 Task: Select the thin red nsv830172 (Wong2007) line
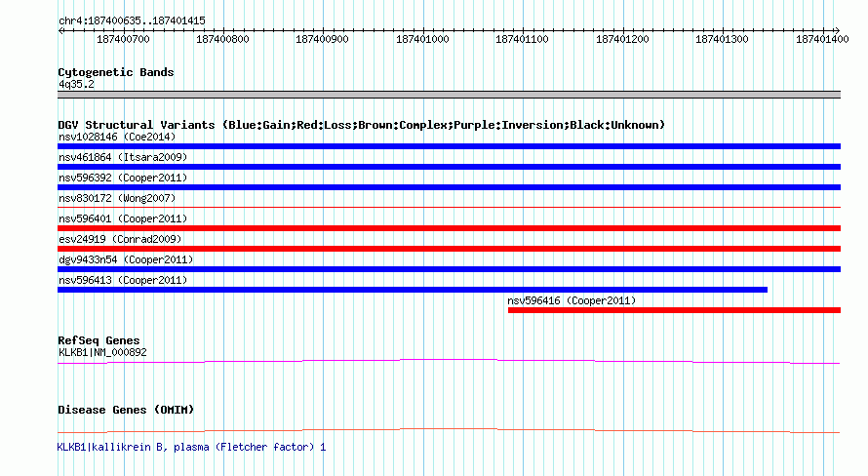(449, 208)
